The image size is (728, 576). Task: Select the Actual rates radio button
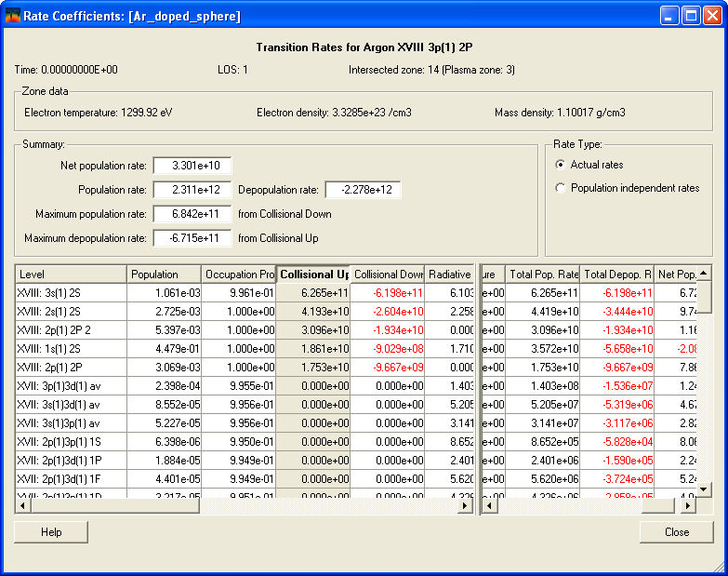(560, 165)
